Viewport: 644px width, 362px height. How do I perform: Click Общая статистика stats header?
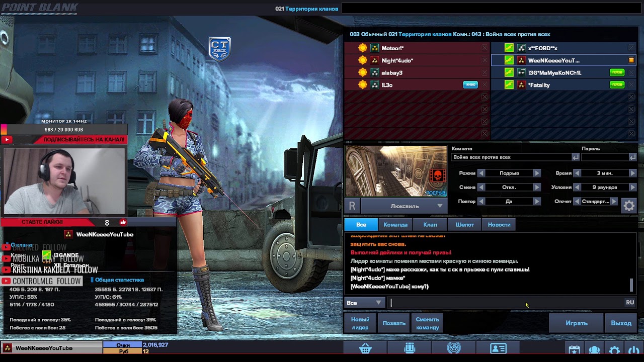click(119, 280)
